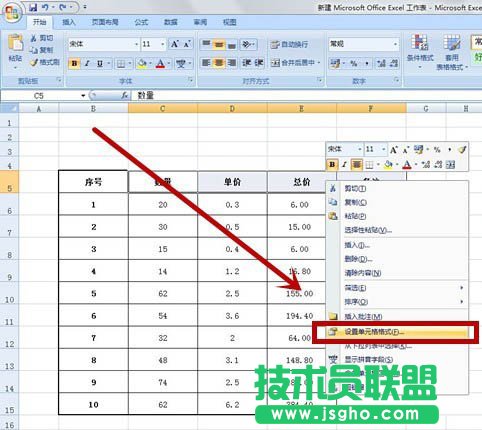Decrease indent in the ribbon
The height and width of the screenshot is (430, 482).
coord(247,63)
